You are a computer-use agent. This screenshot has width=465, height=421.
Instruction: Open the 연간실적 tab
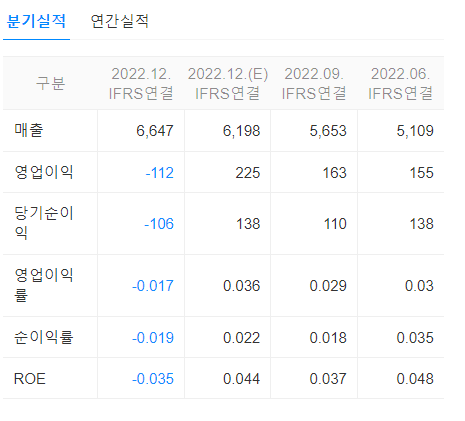[120, 21]
